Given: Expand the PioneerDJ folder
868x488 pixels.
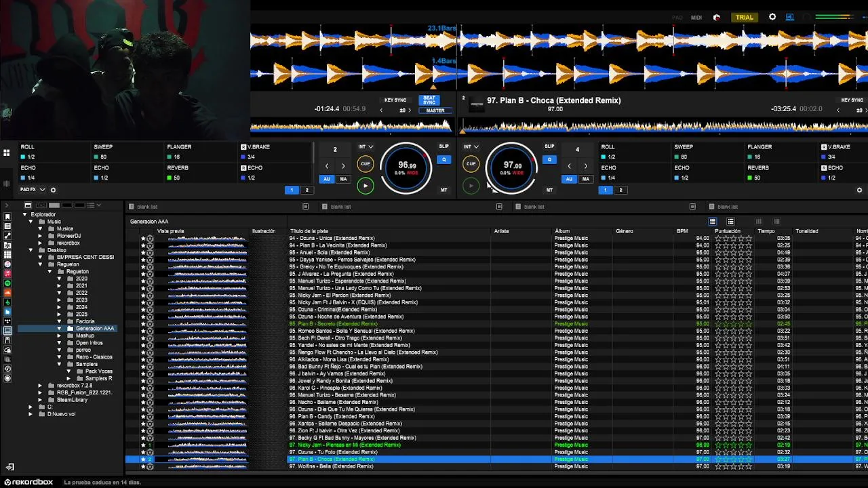Looking at the screenshot, I should click(x=40, y=236).
